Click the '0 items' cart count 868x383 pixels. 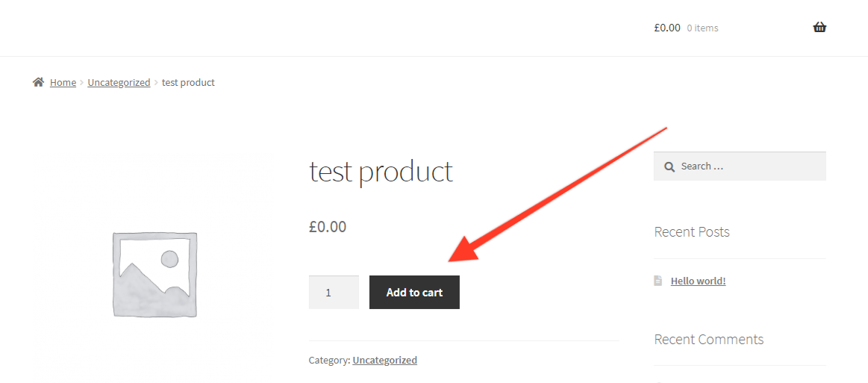click(x=702, y=28)
